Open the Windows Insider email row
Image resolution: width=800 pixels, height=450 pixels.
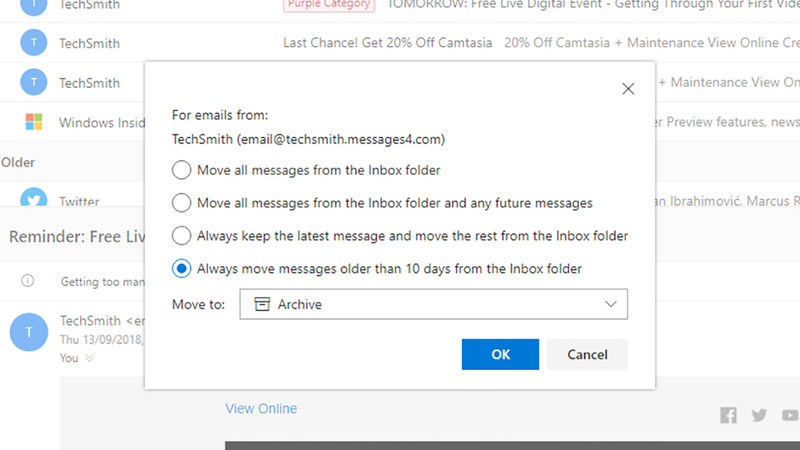click(x=72, y=122)
